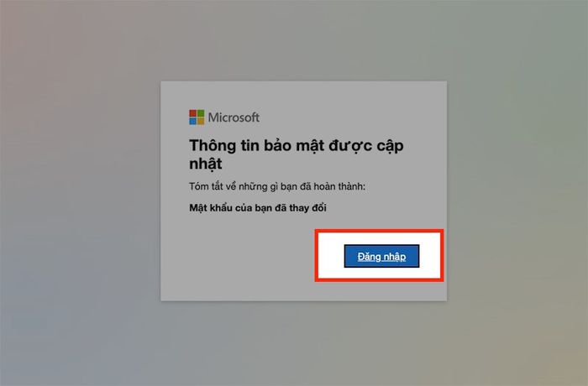Click the word cập ending heading's first line
Screen dimensions: 588x386
(x=390, y=147)
